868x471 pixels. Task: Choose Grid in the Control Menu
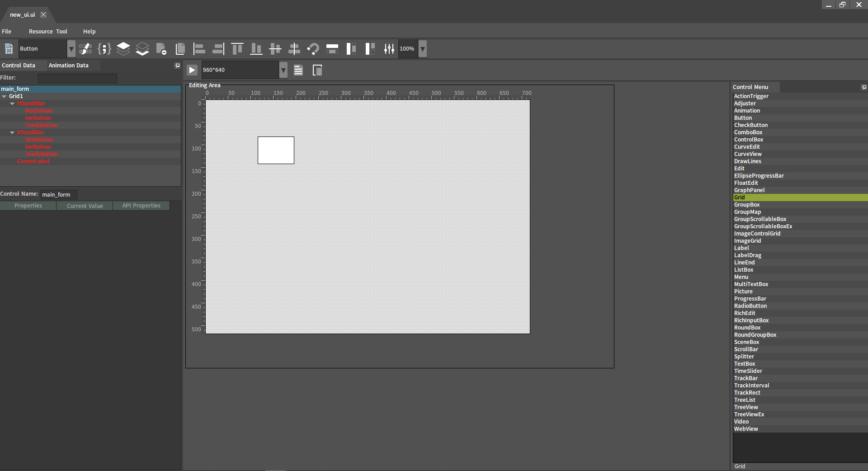click(800, 198)
